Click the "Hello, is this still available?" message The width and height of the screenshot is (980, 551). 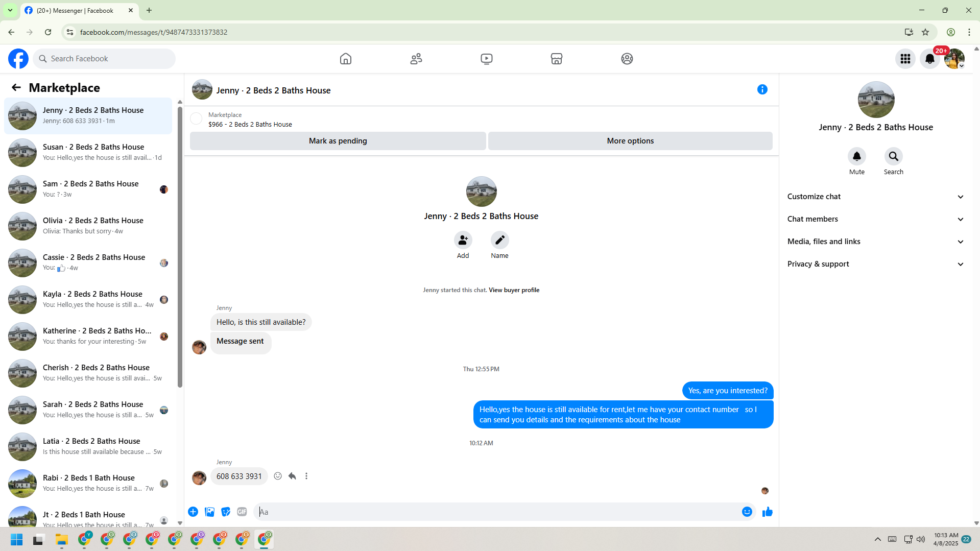click(x=261, y=322)
